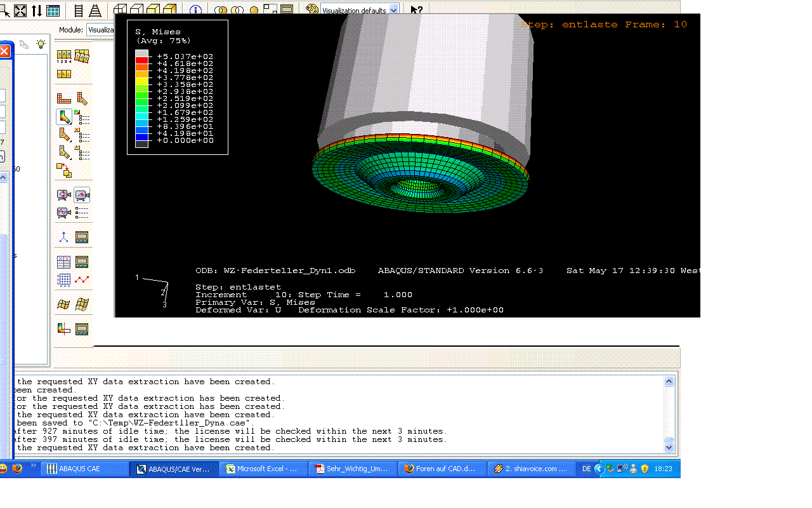
Task: Click the S, Mises legend title
Action: (158, 32)
